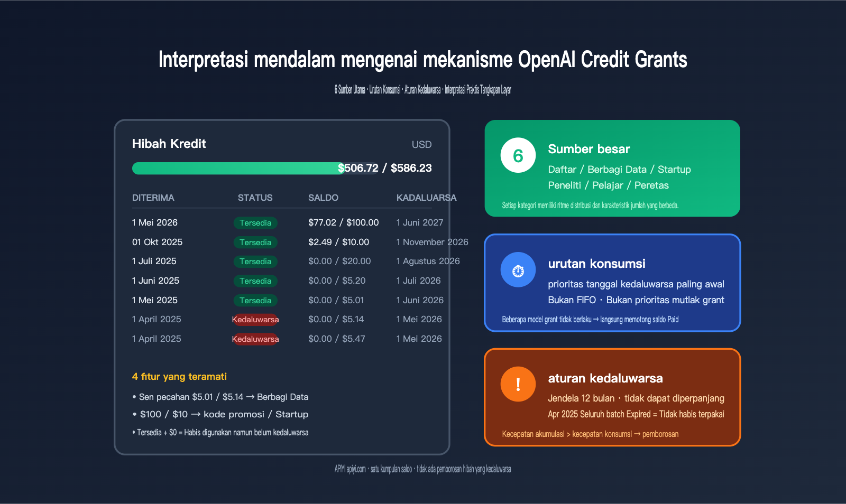Click the date 1 Juni 2025
Screen dimensions: 846x504
156,281
